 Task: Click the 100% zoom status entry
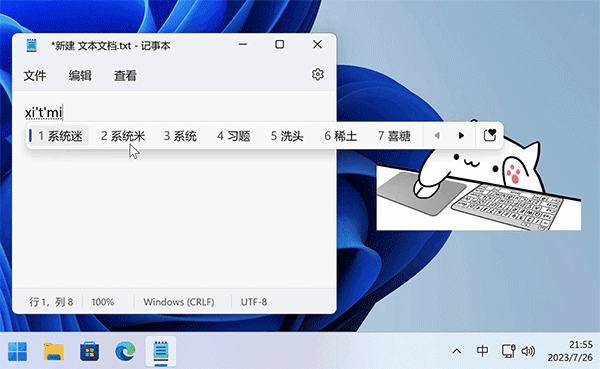(x=103, y=302)
